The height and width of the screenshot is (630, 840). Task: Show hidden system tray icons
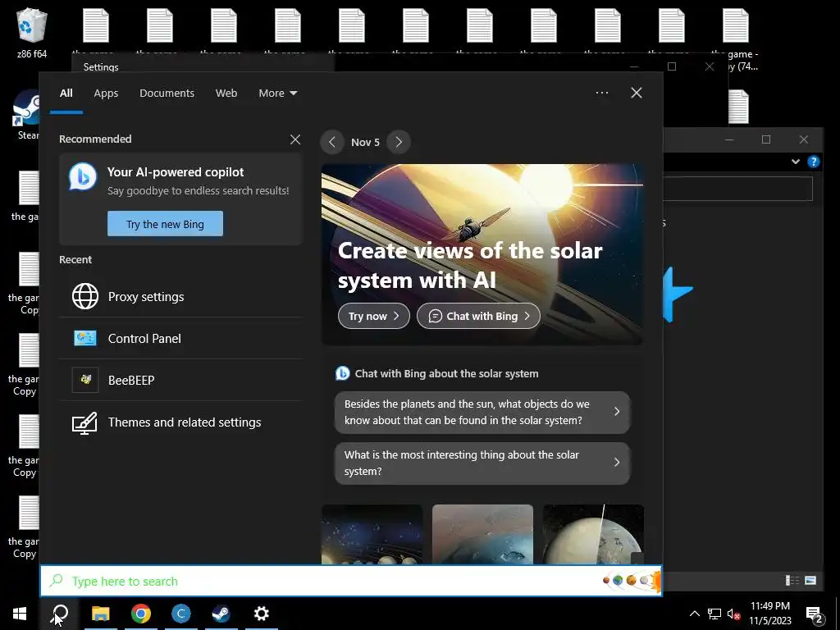pyautogui.click(x=694, y=614)
